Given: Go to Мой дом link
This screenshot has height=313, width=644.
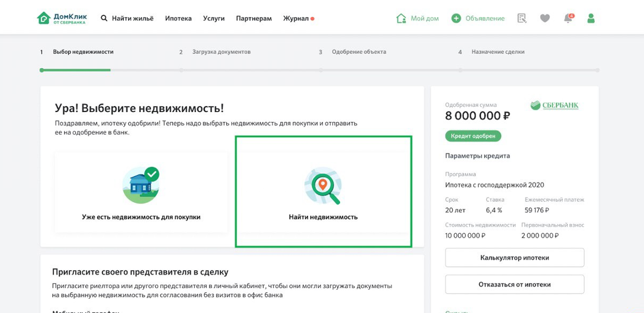Looking at the screenshot, I should coord(425,18).
